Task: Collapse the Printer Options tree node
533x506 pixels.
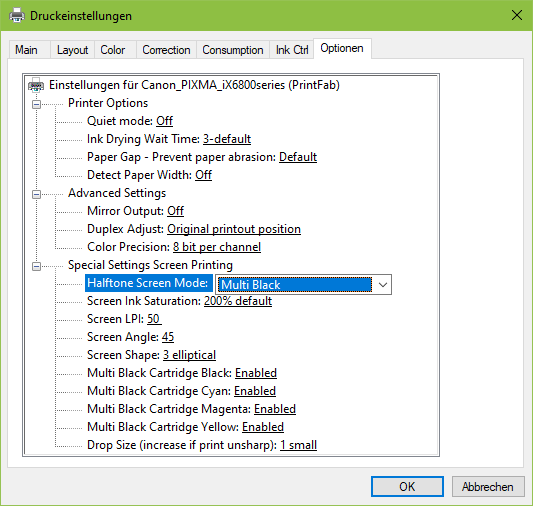Action: coord(36,104)
